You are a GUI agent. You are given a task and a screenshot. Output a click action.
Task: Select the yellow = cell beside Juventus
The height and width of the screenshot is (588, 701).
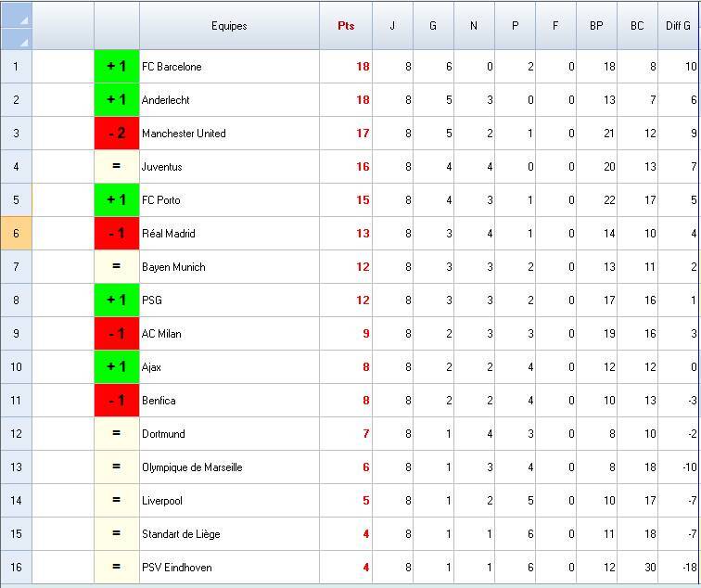pyautogui.click(x=117, y=167)
